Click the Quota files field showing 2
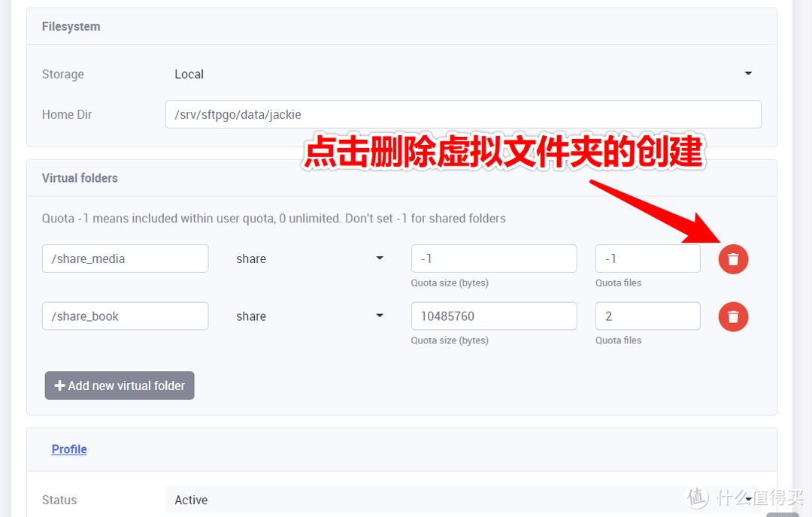The width and height of the screenshot is (812, 517). click(x=647, y=316)
